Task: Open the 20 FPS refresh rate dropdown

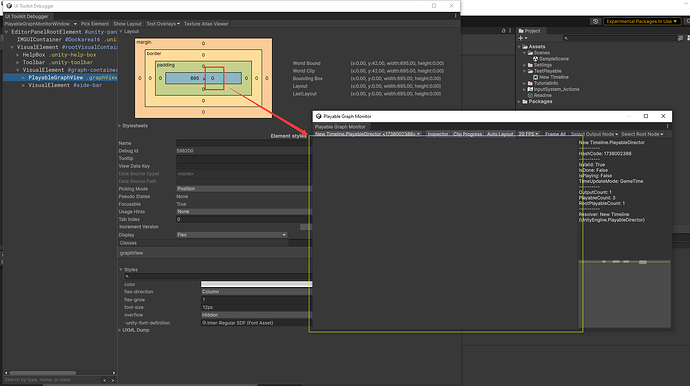Action: (528, 134)
